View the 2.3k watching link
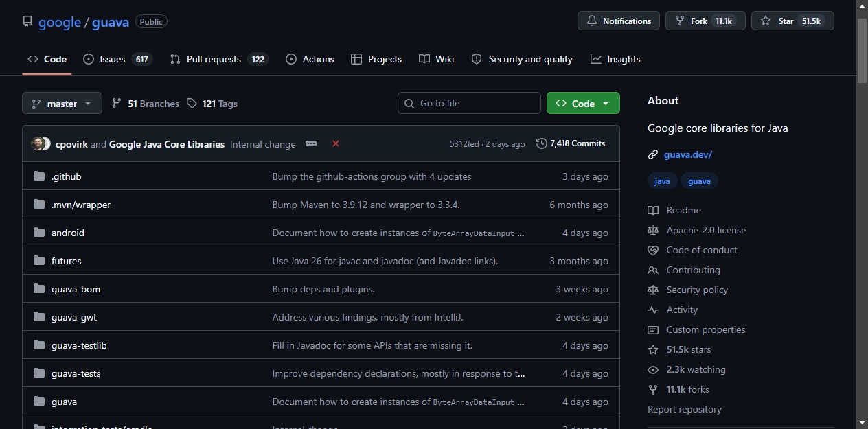The width and height of the screenshot is (868, 429). (687, 369)
